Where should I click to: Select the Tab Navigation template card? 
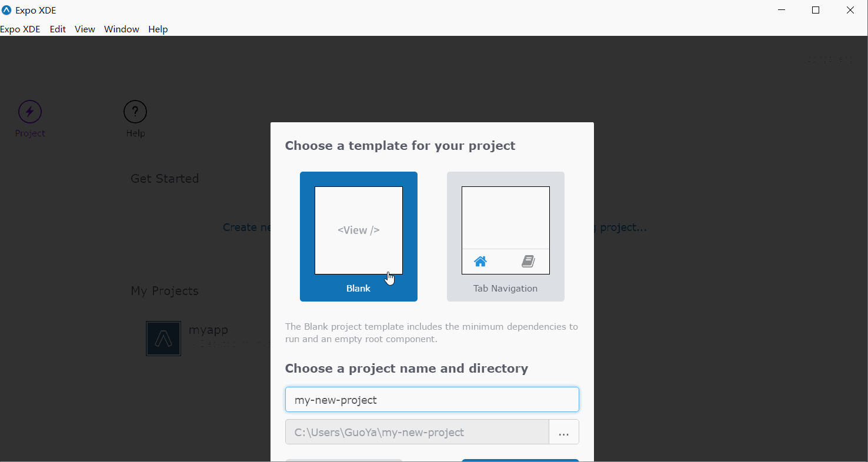(506, 236)
